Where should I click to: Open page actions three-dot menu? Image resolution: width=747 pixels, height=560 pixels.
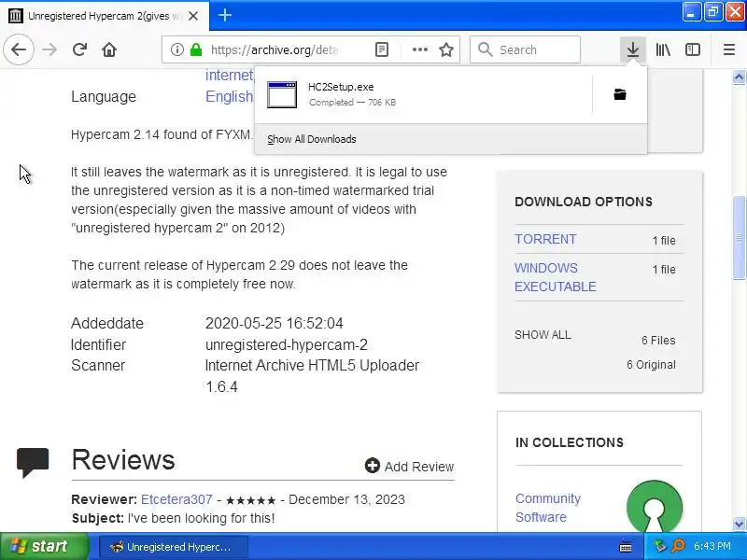[419, 49]
